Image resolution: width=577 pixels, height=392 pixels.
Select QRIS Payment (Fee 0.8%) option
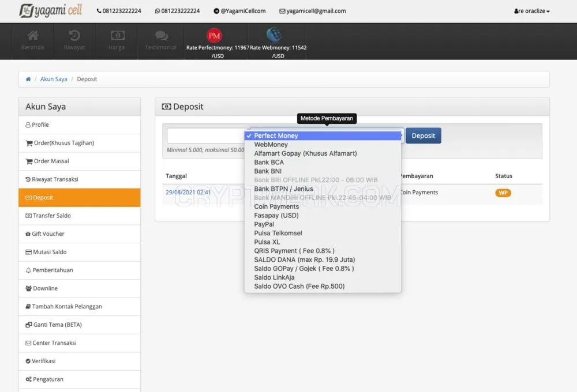coord(323,251)
